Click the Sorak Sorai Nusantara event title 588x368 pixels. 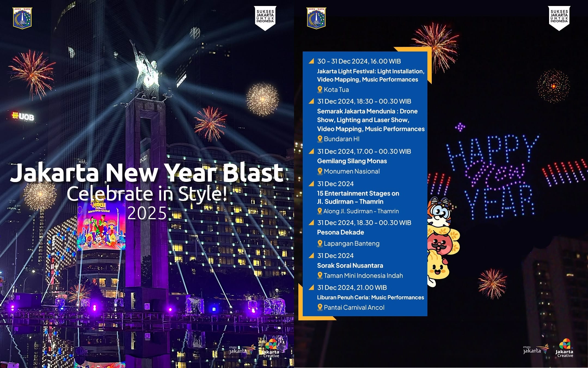click(350, 265)
